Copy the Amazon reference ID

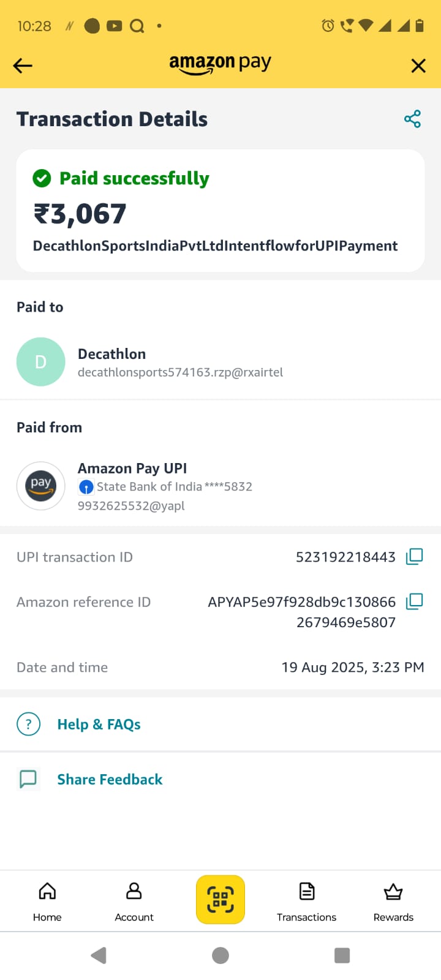[x=414, y=601]
